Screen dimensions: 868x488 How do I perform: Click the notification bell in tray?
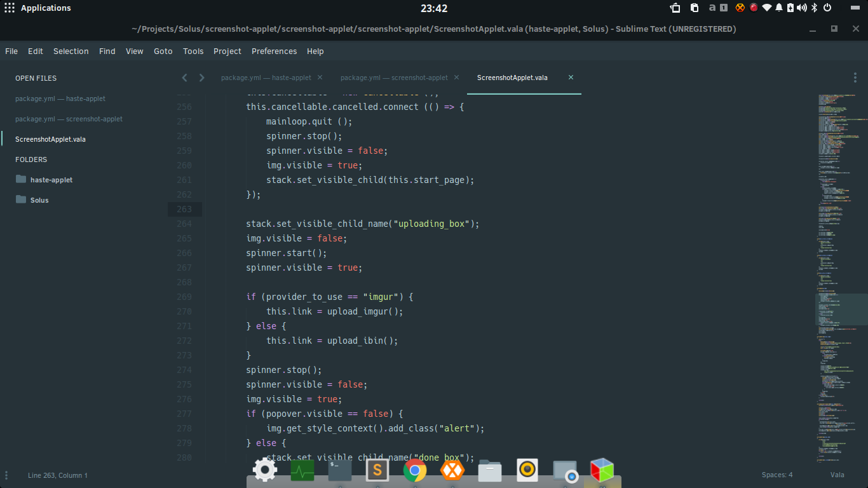[778, 8]
